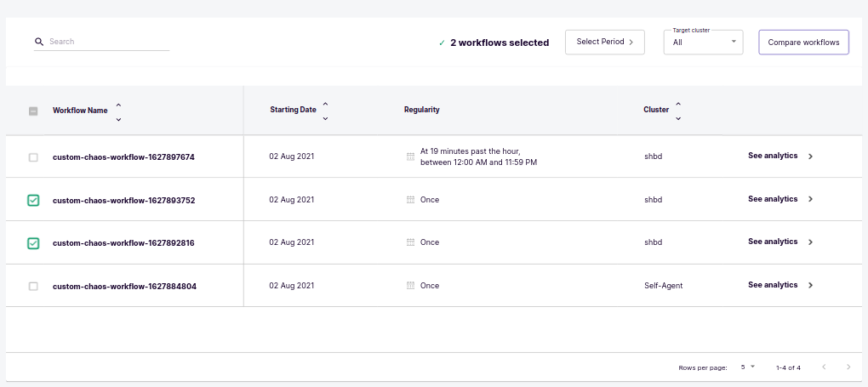The width and height of the screenshot is (868, 387).
Task: Click the Compare workflows button
Action: point(803,43)
